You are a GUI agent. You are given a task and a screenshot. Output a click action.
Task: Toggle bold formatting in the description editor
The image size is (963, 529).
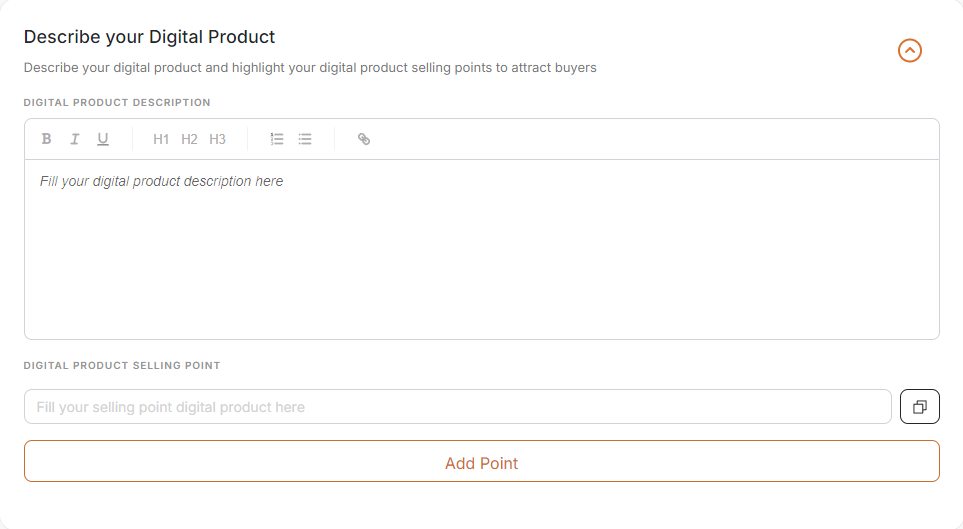pyautogui.click(x=46, y=139)
